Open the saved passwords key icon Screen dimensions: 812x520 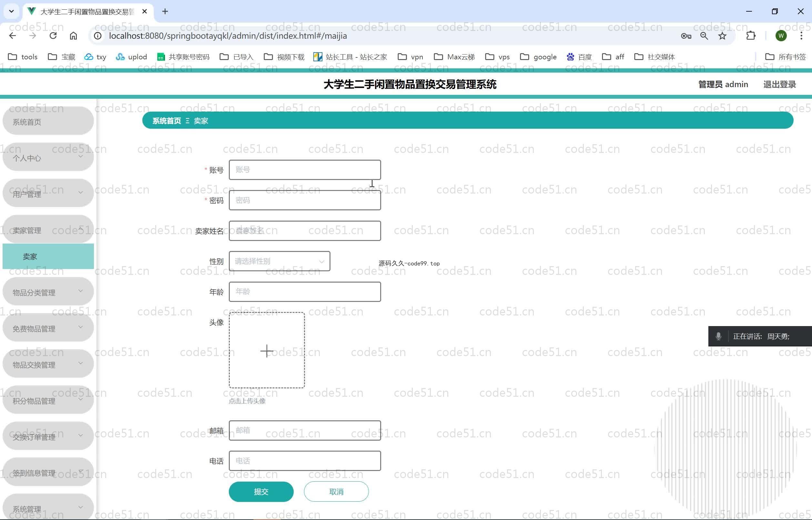tap(686, 36)
